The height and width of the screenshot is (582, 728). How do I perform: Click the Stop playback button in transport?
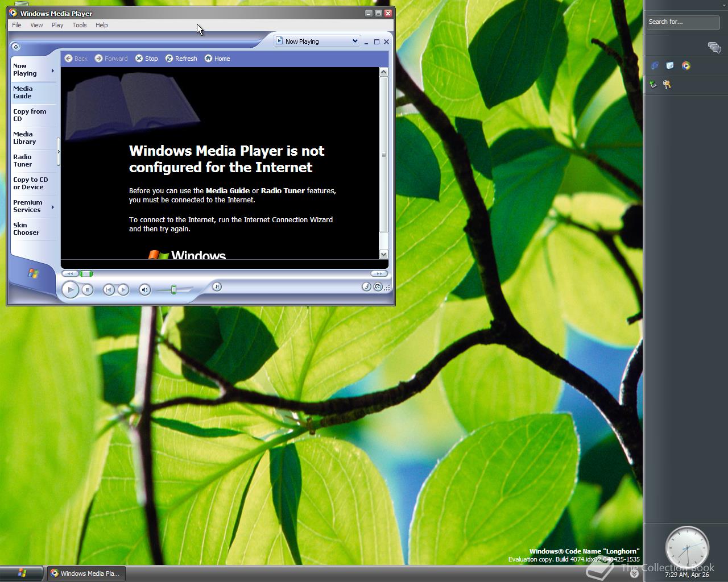[x=87, y=290]
